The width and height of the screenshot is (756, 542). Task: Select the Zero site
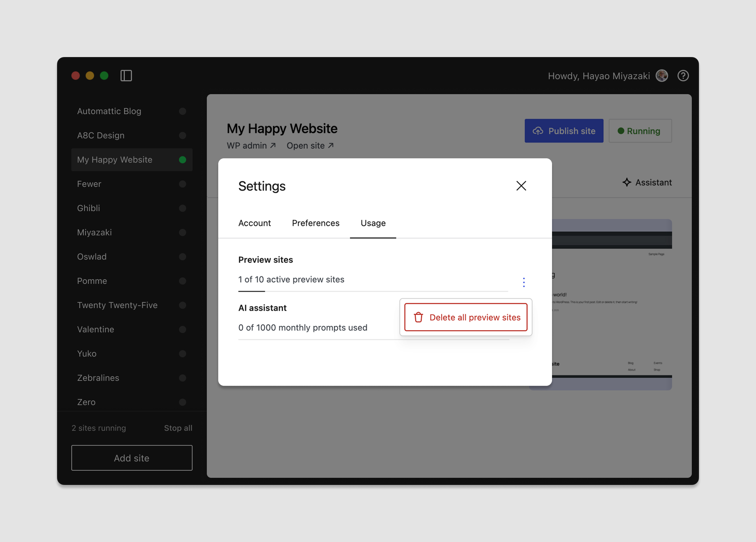coord(132,402)
